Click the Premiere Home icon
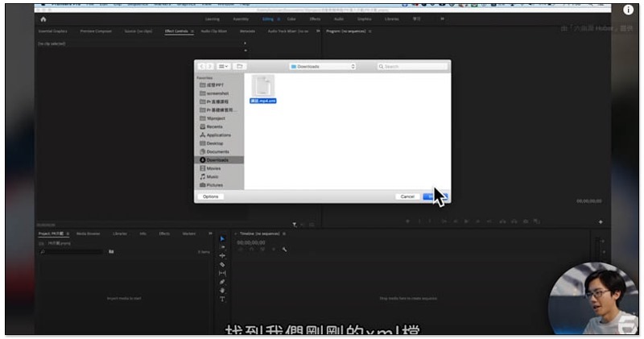Viewport: 644px width, 339px height. [x=43, y=19]
